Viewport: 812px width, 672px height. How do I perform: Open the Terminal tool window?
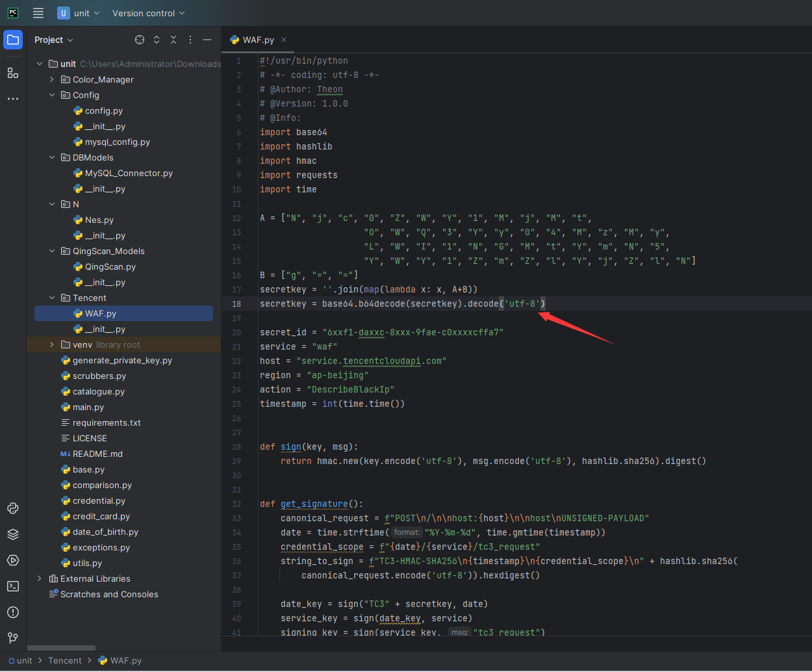[13, 586]
